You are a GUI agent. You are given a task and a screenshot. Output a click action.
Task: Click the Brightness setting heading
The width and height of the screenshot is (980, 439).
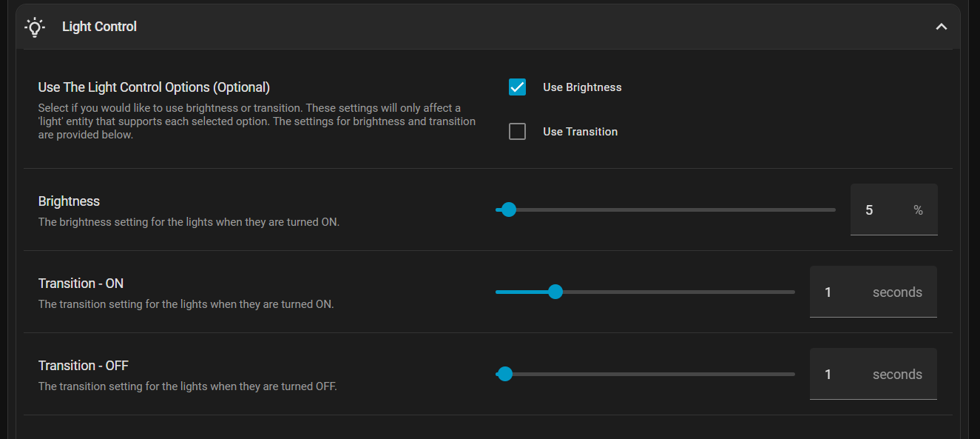click(x=69, y=201)
